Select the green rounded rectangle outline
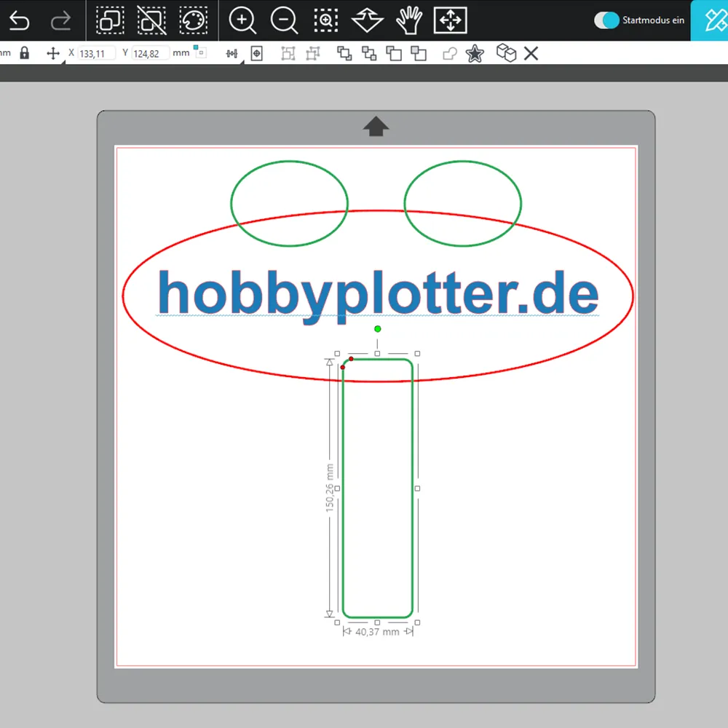Viewport: 728px width, 728px height. click(413, 488)
